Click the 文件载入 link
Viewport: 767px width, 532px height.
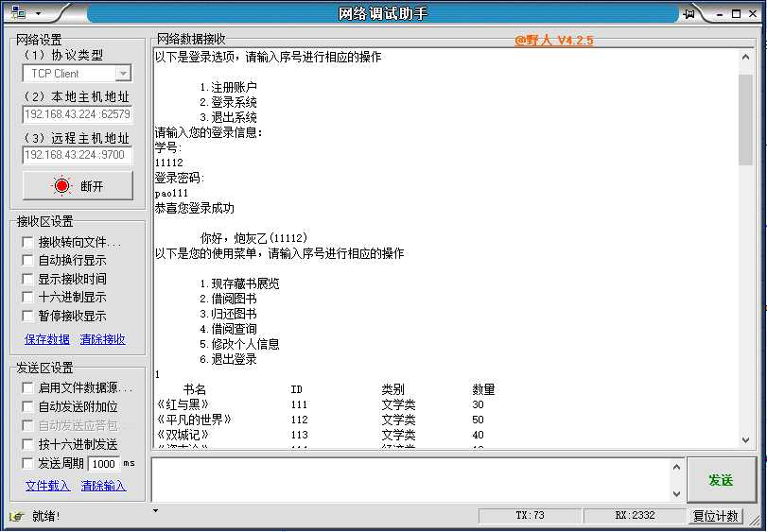[47, 486]
